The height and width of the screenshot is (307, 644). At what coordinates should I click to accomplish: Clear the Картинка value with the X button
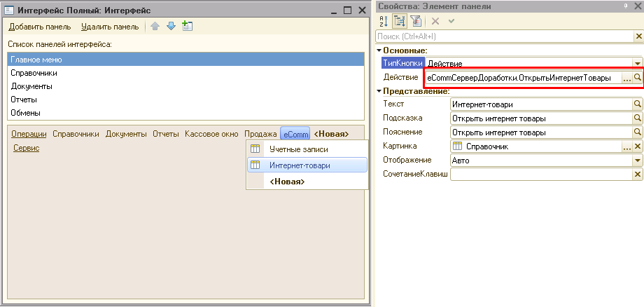pos(638,146)
